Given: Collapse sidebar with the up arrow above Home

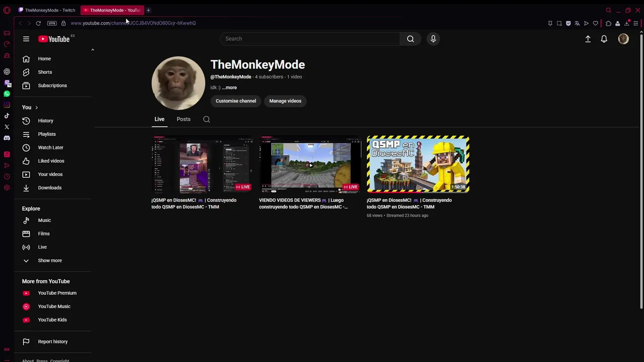Looking at the screenshot, I should [93, 50].
